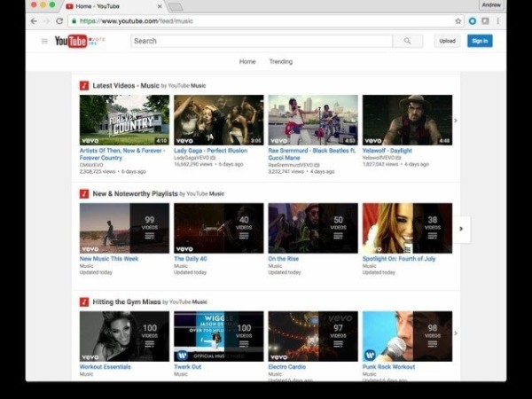The height and width of the screenshot is (399, 532).
Task: Click the search magnifier button
Action: [408, 41]
